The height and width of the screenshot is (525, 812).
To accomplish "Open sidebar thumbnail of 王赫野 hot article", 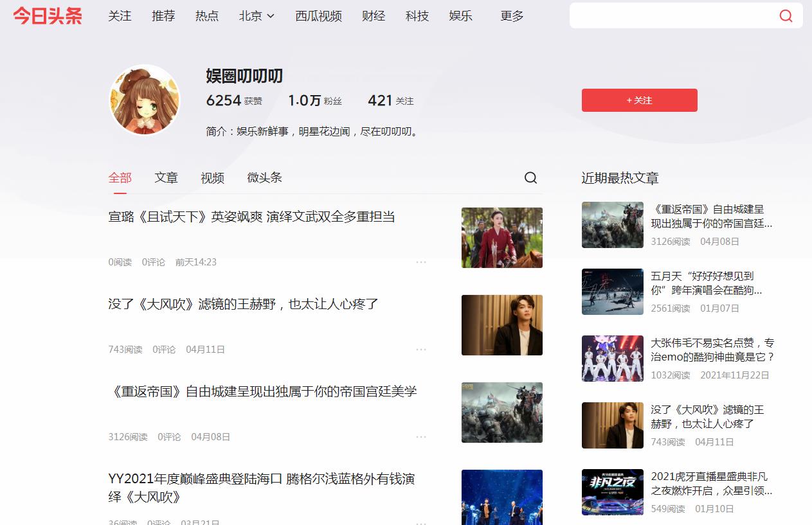I will 613,425.
